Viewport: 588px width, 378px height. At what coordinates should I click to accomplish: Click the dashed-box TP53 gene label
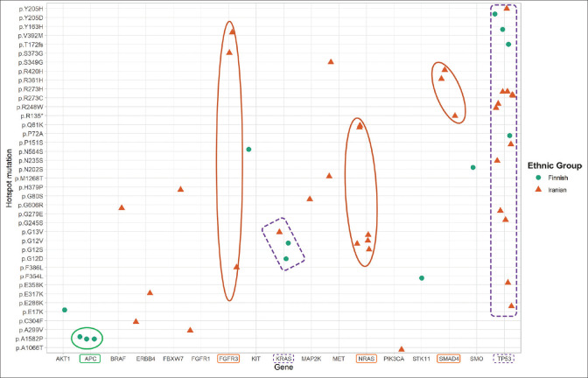coord(502,359)
